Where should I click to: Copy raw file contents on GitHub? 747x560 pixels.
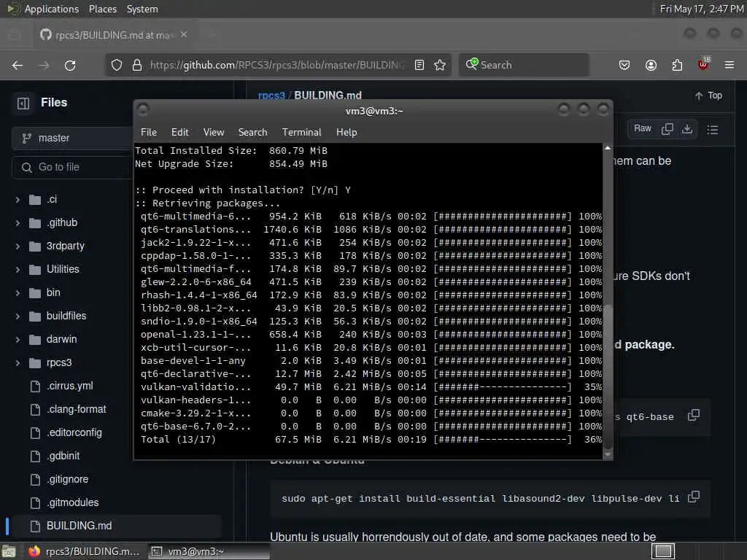click(667, 128)
